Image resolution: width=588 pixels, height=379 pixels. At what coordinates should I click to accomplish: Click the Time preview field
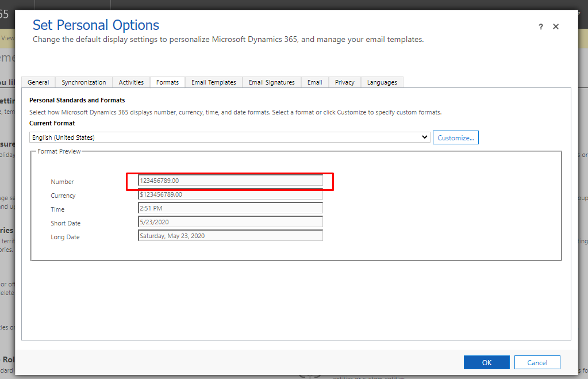pos(230,208)
